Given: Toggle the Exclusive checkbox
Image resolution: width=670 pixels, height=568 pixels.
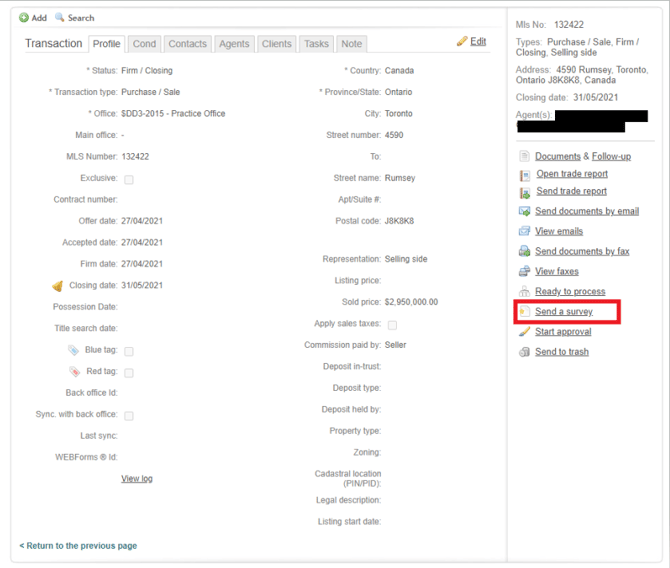Looking at the screenshot, I should point(129,180).
